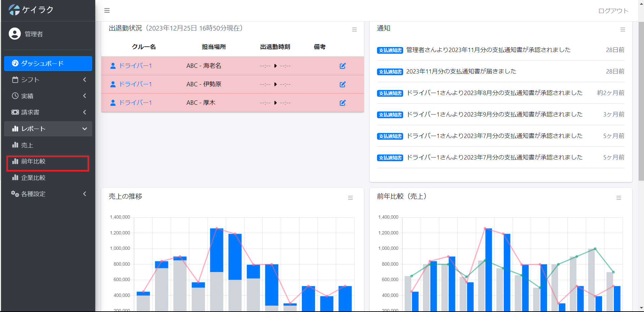644x312 pixels.
Task: Click the 担当場所 column header
Action: [214, 47]
